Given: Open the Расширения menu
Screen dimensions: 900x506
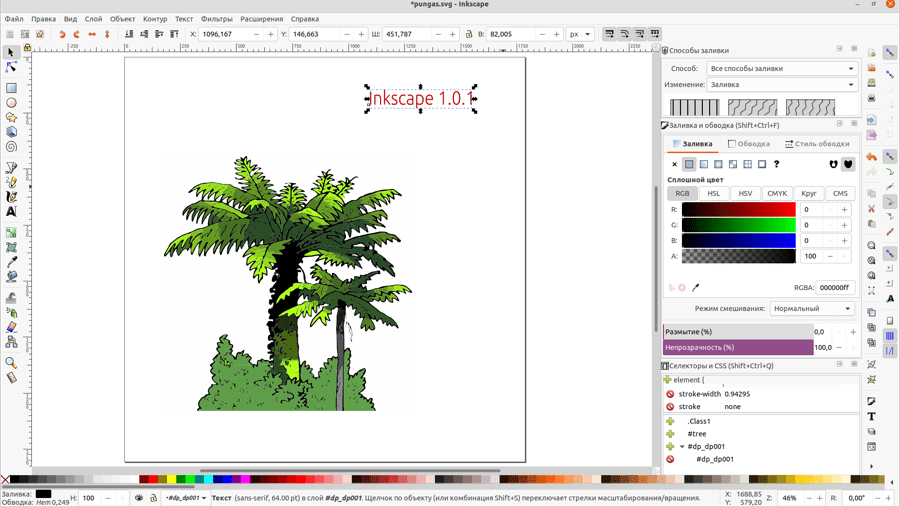Looking at the screenshot, I should [x=262, y=19].
